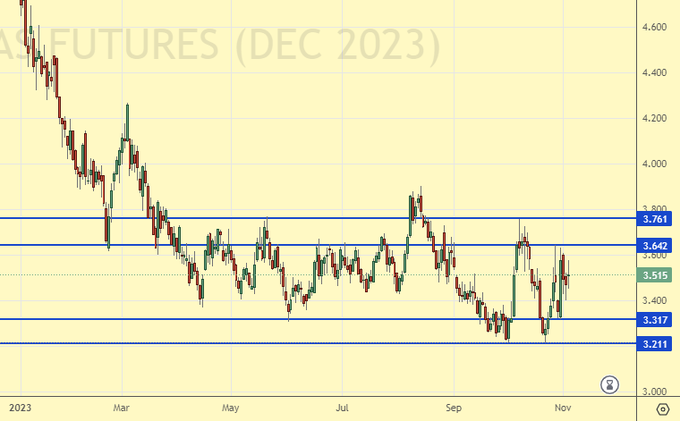Image resolution: width=680 pixels, height=421 pixels.
Task: Click the Sep label on time axis
Action: (x=454, y=408)
